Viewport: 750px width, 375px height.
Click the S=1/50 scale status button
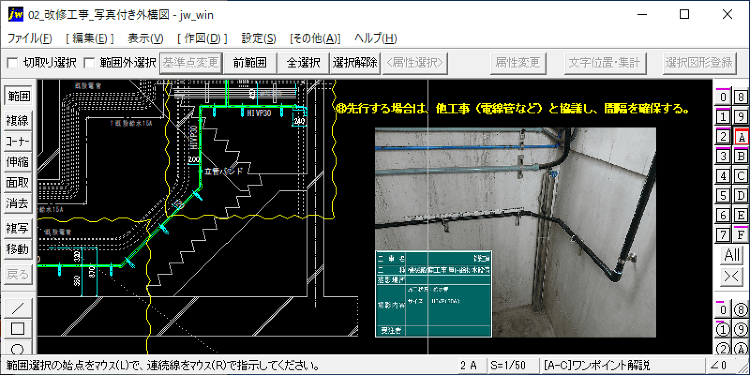tap(513, 366)
